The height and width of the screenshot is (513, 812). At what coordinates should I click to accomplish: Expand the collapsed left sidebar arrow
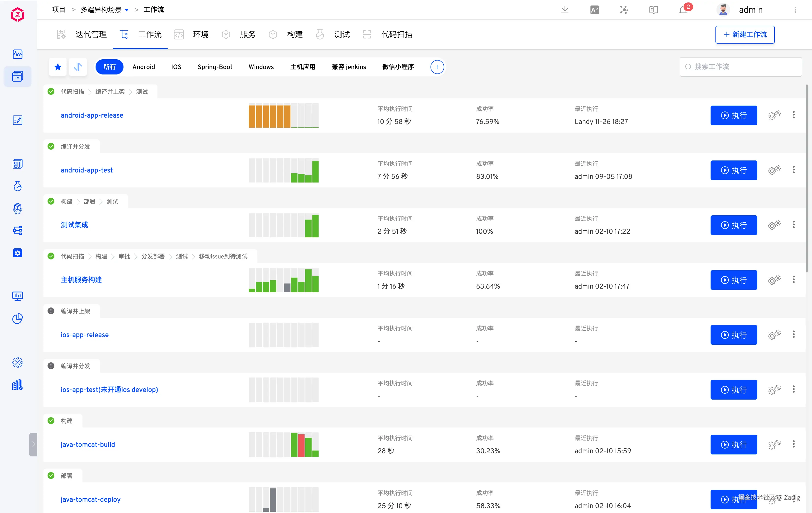pyautogui.click(x=33, y=444)
